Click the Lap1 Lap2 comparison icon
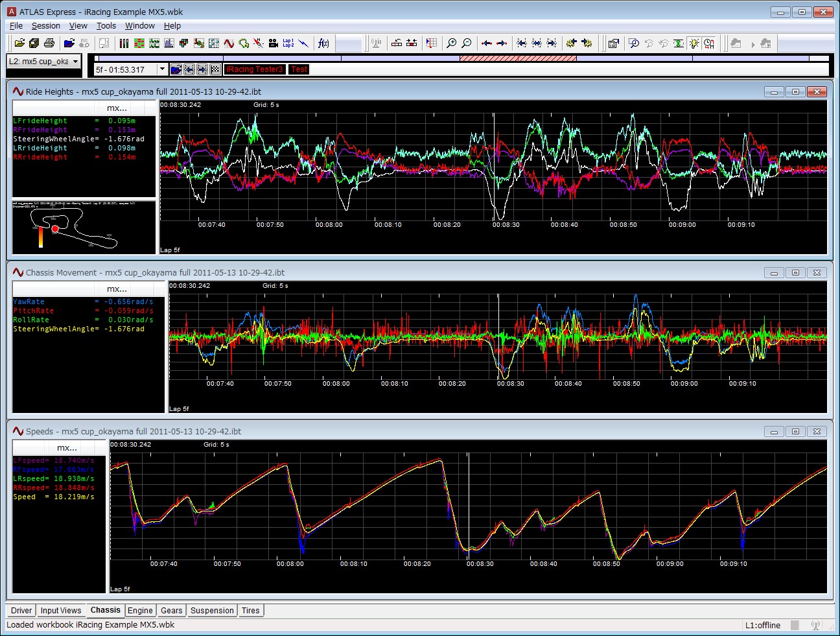 (288, 43)
